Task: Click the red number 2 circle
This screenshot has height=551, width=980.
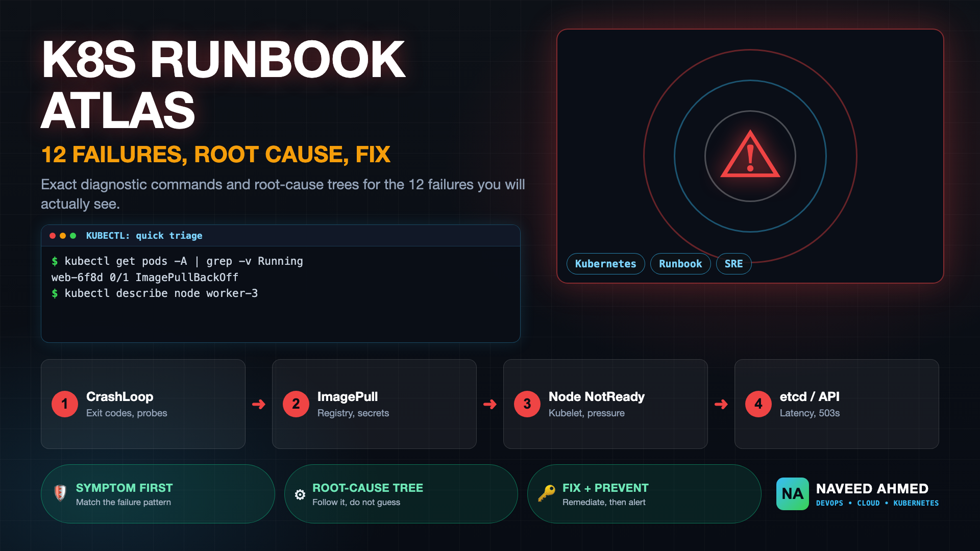Action: pyautogui.click(x=296, y=404)
